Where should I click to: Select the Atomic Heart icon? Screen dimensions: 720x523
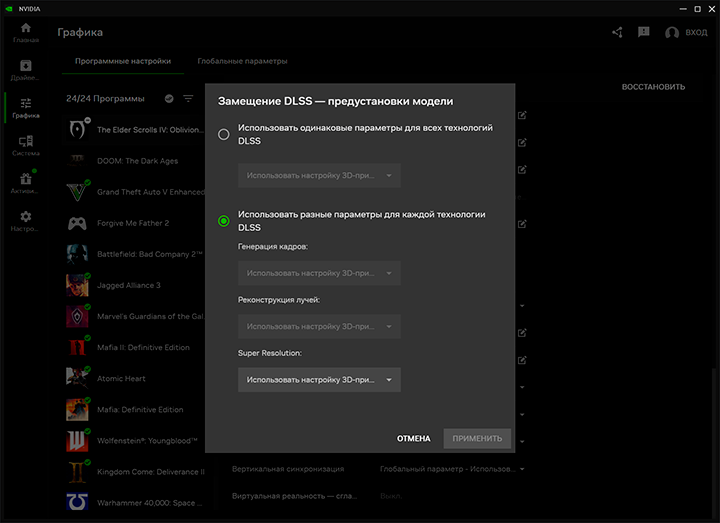coord(77,378)
